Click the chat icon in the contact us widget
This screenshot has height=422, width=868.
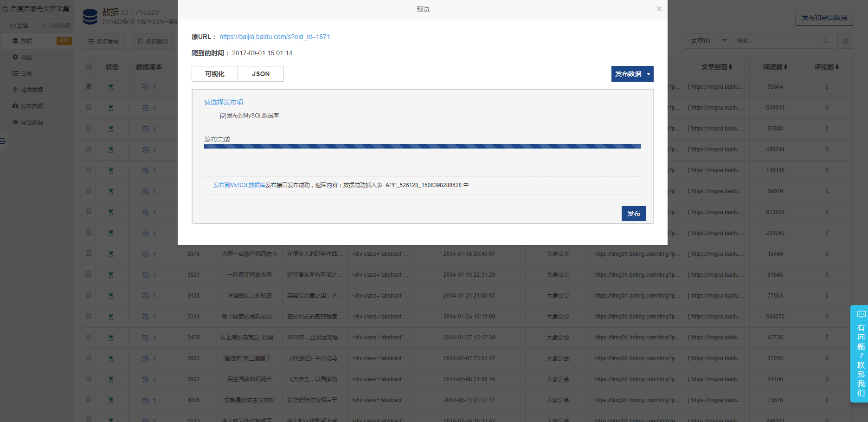click(861, 314)
